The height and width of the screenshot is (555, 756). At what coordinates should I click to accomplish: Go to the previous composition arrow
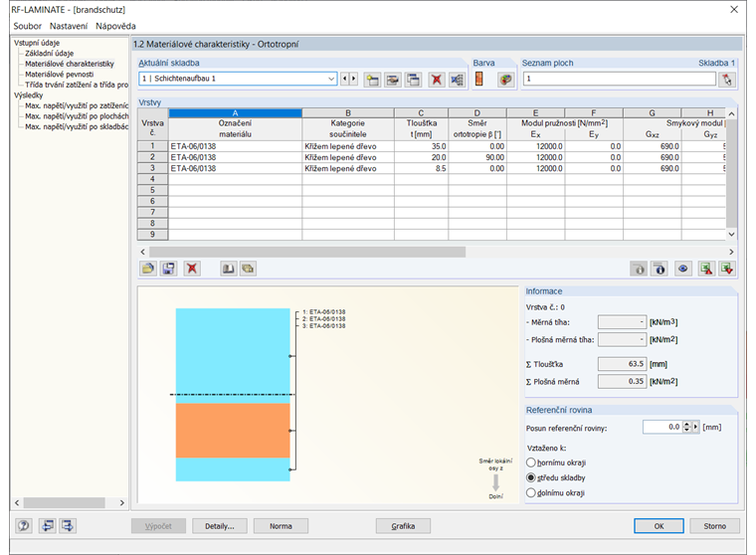tap(344, 79)
